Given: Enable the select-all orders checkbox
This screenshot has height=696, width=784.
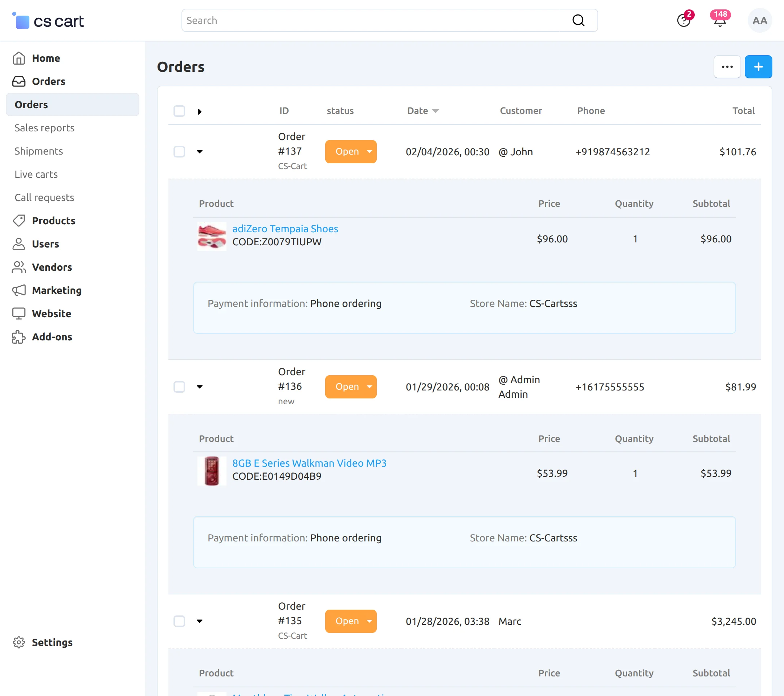Looking at the screenshot, I should pyautogui.click(x=179, y=111).
